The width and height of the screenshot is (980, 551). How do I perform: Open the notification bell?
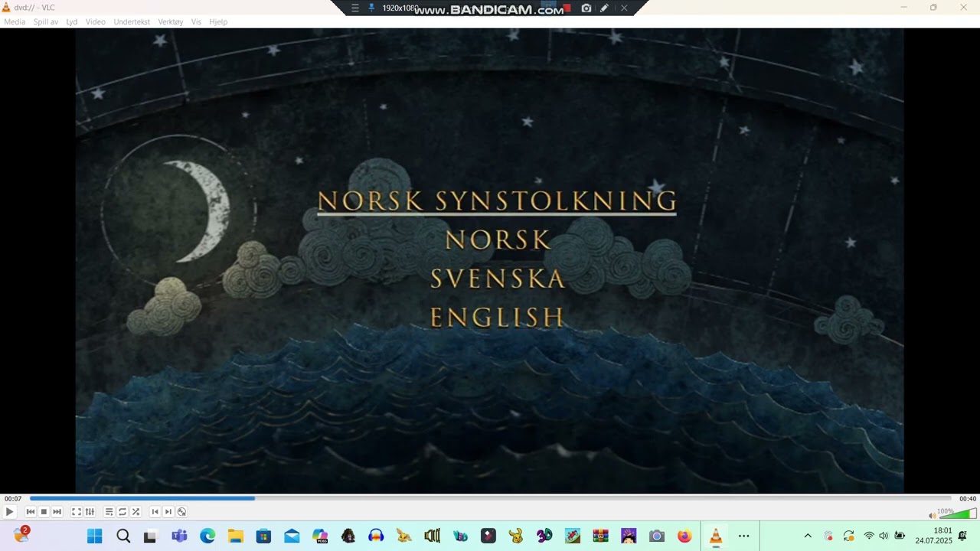tap(962, 536)
